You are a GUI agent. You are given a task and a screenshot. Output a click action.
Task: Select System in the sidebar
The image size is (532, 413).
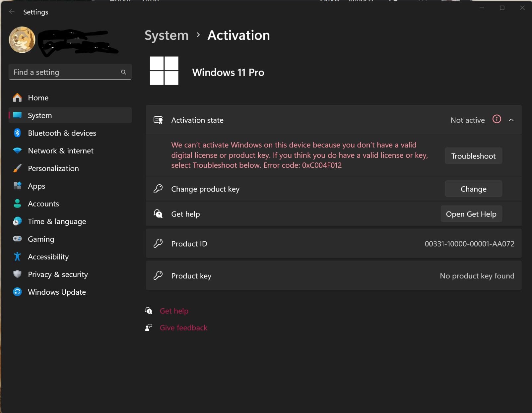(70, 115)
